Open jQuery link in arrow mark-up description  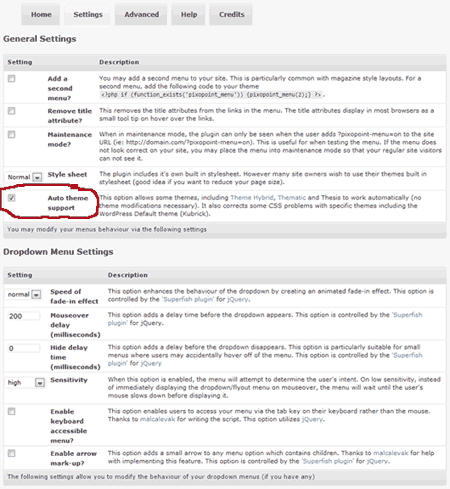click(377, 461)
